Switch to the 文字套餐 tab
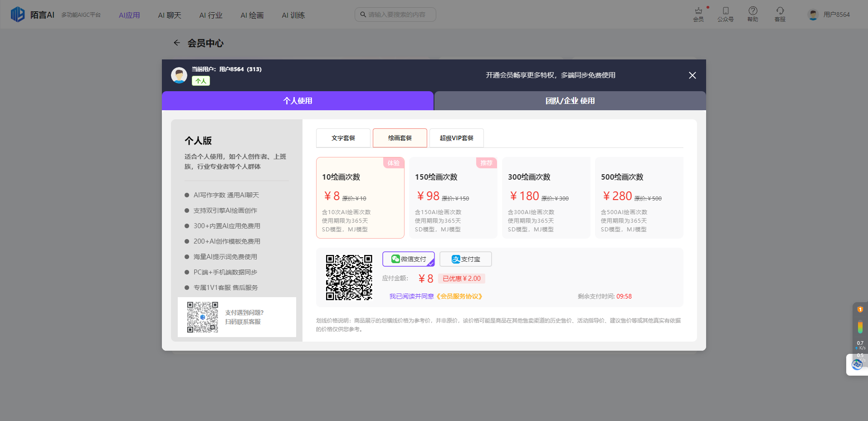The image size is (868, 421). coord(343,137)
